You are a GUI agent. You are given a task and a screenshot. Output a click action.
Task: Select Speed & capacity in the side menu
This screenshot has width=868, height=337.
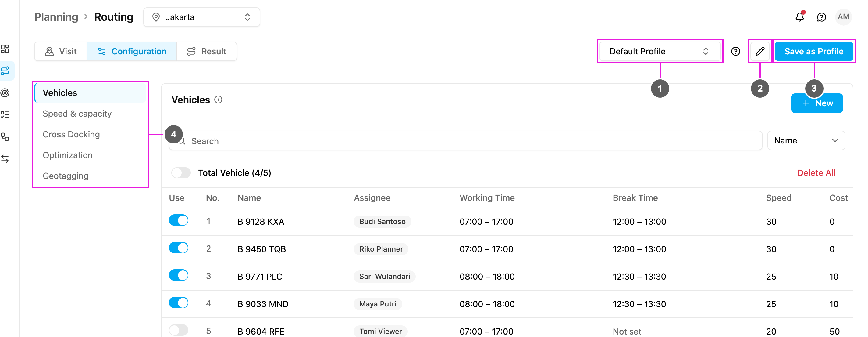point(77,114)
